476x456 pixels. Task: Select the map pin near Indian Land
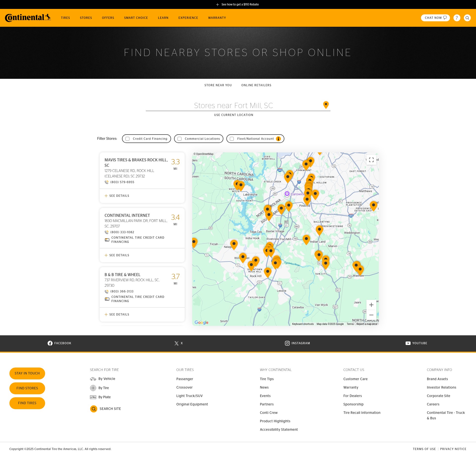(x=306, y=240)
